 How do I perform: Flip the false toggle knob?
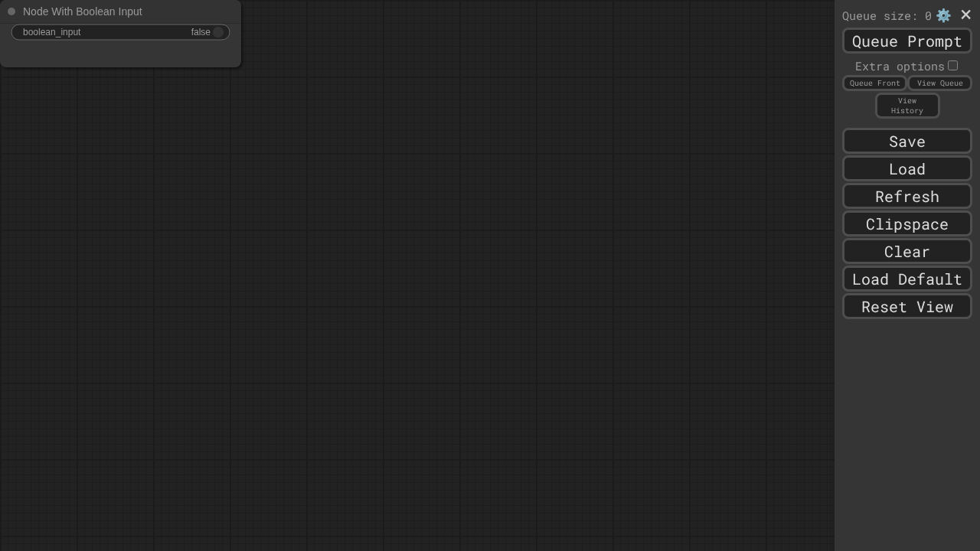pos(218,32)
